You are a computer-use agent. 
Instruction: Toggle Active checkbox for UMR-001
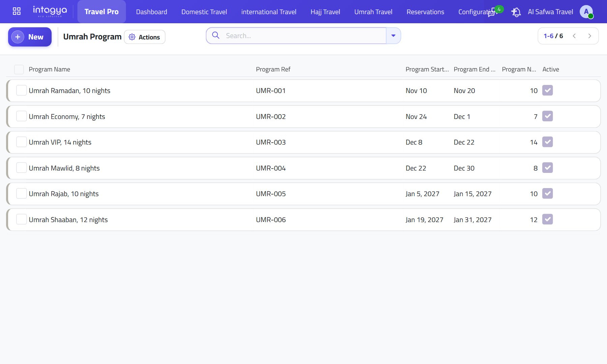tap(548, 90)
